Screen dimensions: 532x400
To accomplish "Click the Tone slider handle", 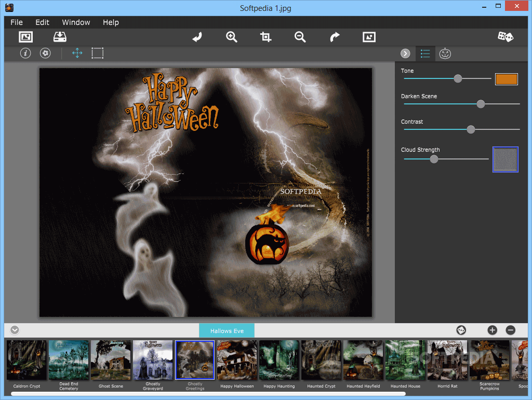I will [458, 79].
